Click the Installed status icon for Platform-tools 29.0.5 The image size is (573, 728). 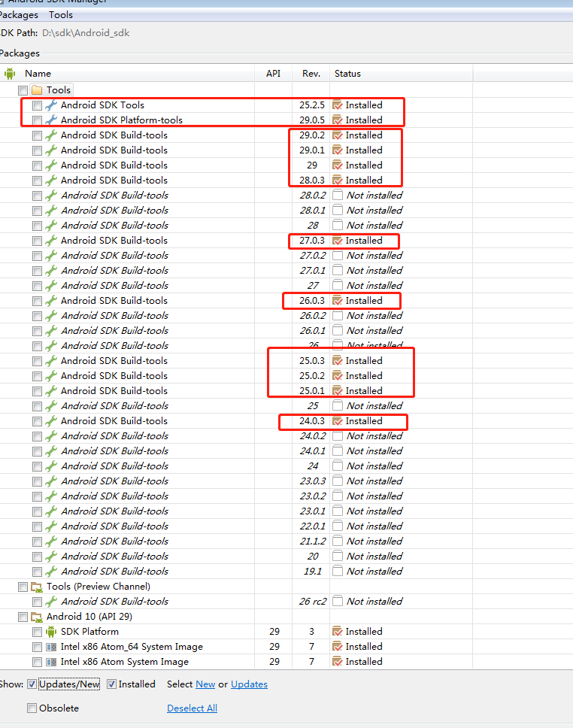tap(338, 120)
